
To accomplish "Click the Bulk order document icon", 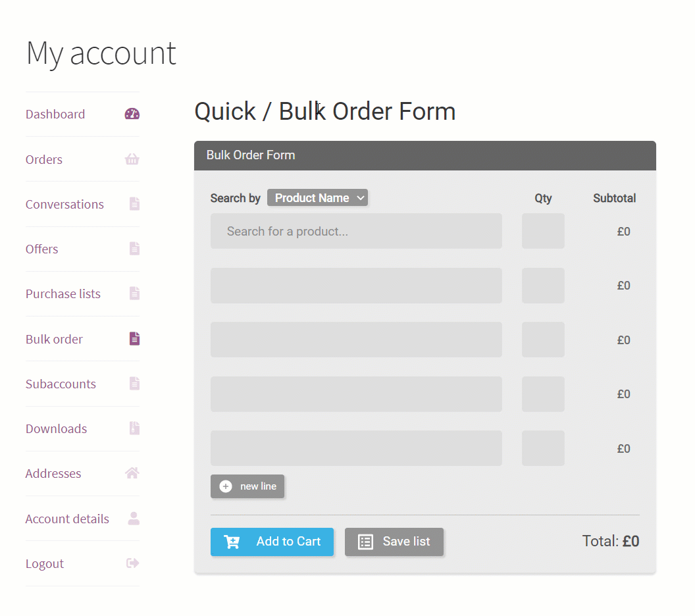I will tap(134, 339).
